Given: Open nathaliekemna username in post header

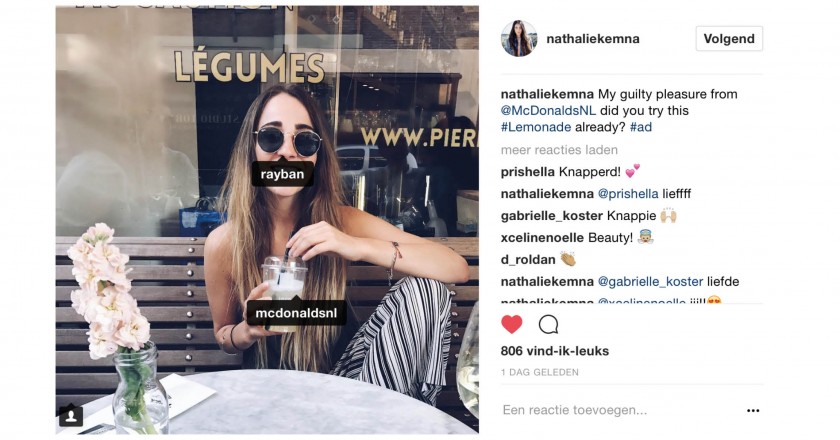Looking at the screenshot, I should (x=592, y=39).
